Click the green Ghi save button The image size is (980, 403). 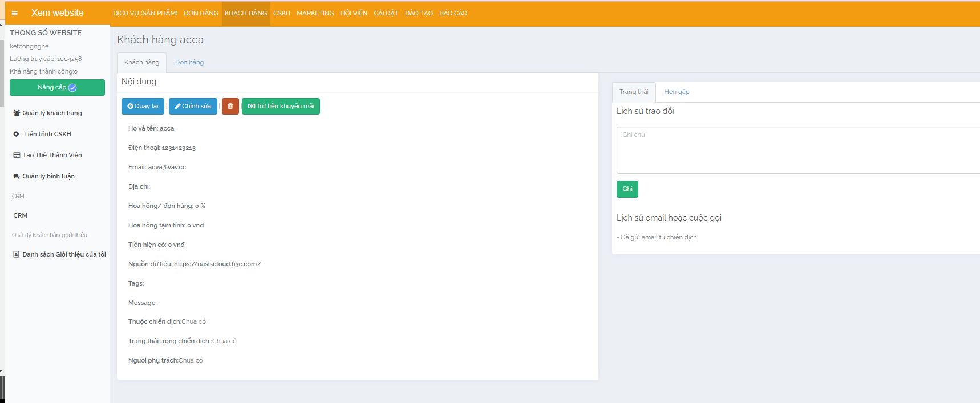click(x=627, y=189)
